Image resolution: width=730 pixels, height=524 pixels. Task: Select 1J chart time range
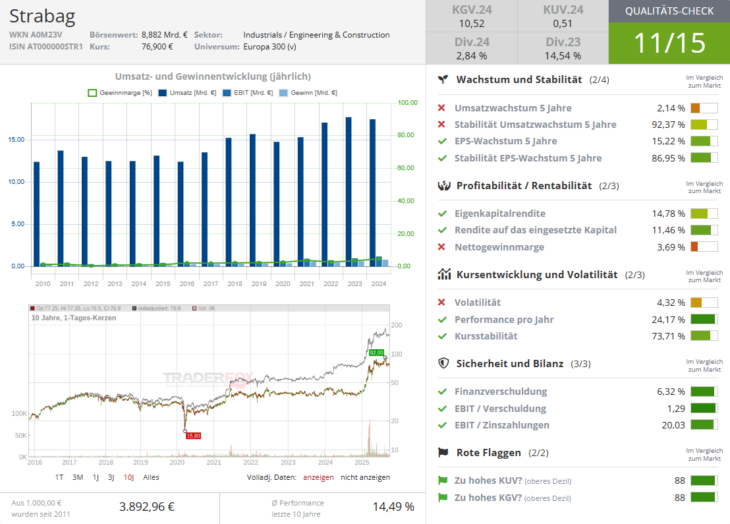click(x=95, y=477)
